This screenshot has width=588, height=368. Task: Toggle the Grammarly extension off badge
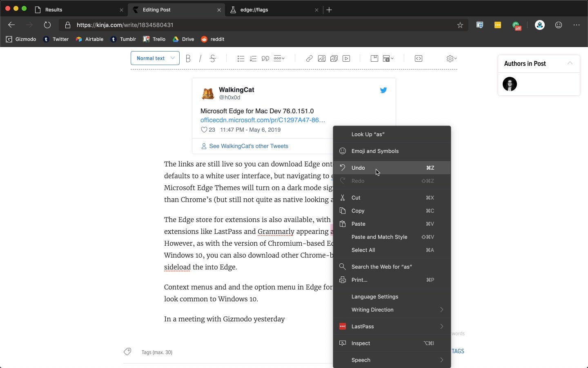tap(517, 25)
